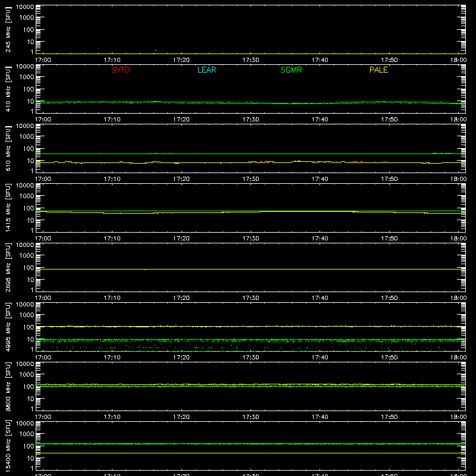The width and height of the screenshot is (476, 476).
Task: Click the 17:40 tick label under 2695 MHz panel
Action: coord(320,298)
